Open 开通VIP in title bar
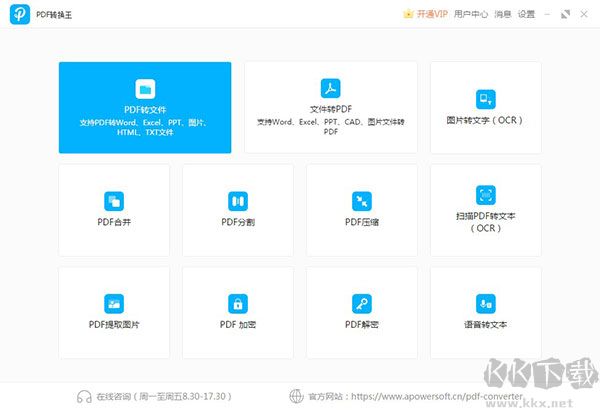This screenshot has width=600, height=410. pyautogui.click(x=432, y=14)
